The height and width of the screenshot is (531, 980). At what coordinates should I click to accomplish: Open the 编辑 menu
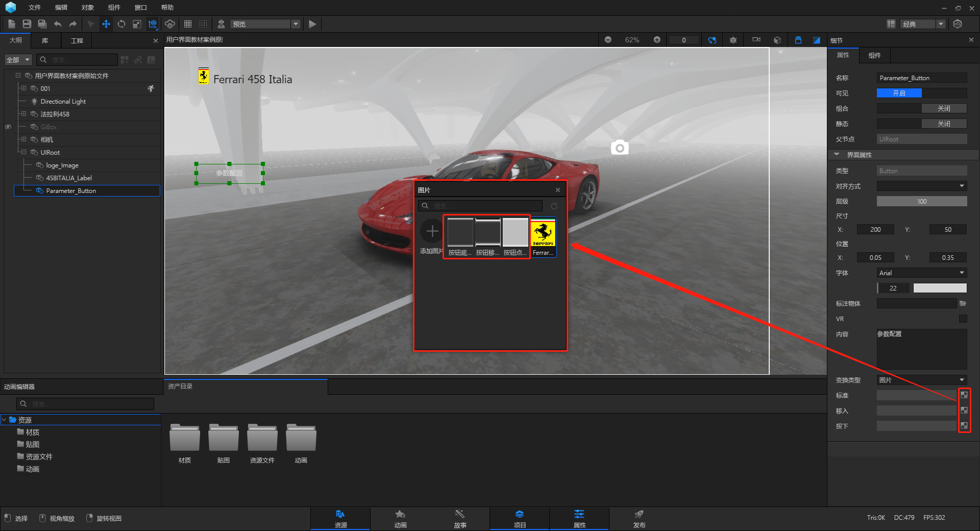61,8
